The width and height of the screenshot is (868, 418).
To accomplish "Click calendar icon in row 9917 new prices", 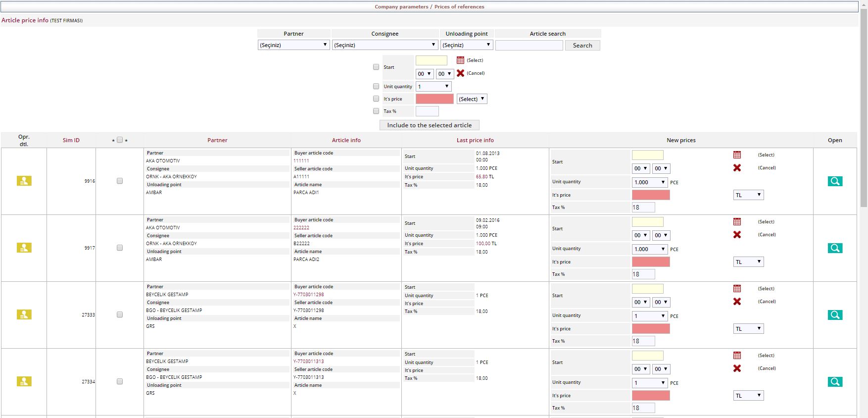I will click(737, 222).
